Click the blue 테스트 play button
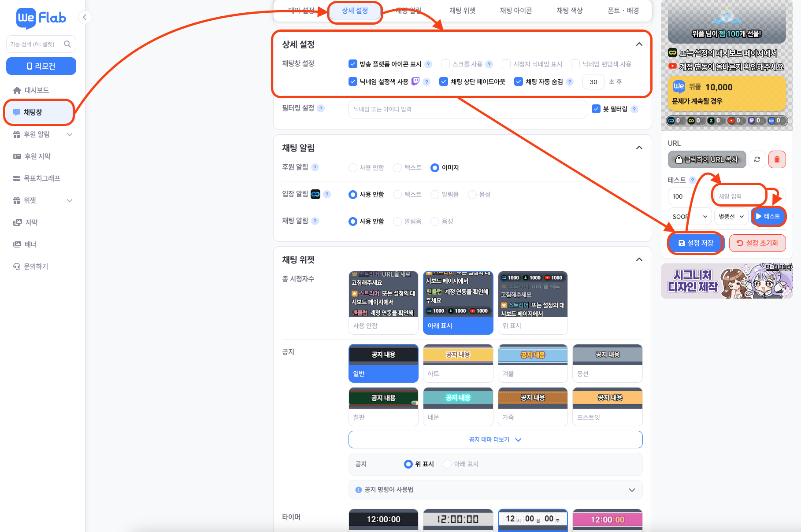801x532 pixels. [x=768, y=216]
